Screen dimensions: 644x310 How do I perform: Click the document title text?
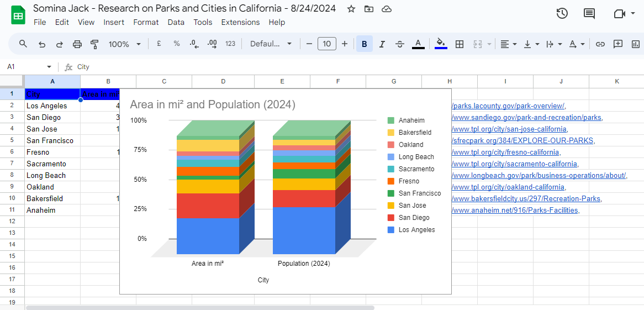184,8
